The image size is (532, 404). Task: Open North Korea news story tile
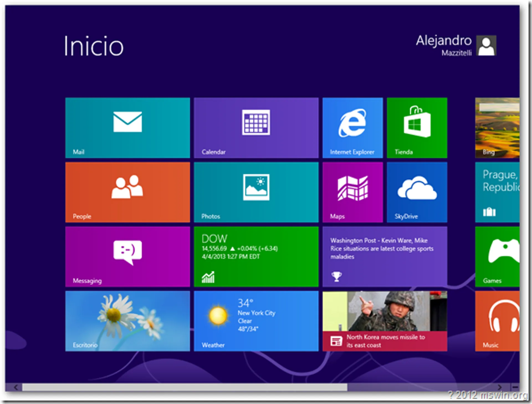(385, 321)
